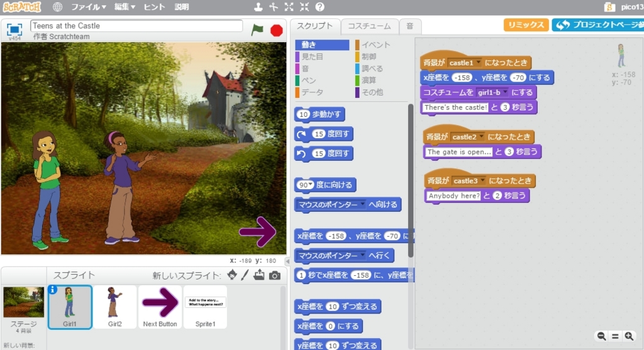Click the Scratchteam author text
Screen dimensions: 644x350
[69, 36]
